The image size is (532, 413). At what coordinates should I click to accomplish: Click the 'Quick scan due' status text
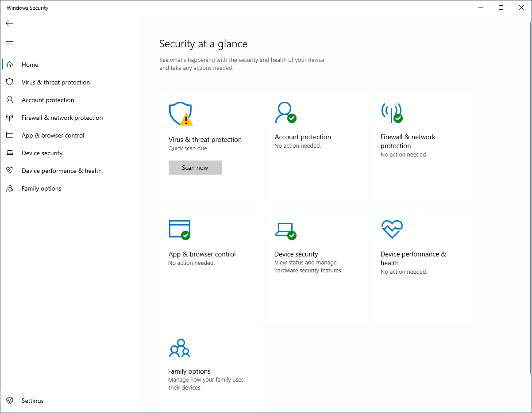188,149
